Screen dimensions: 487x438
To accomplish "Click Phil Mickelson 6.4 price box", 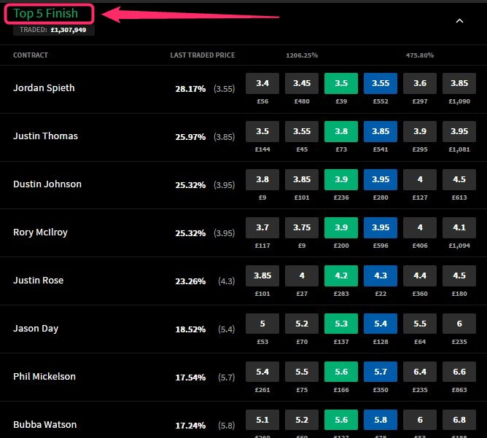I will (420, 372).
